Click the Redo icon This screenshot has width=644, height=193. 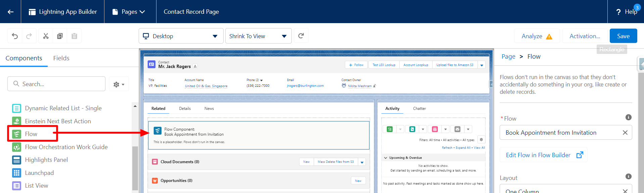click(x=29, y=36)
